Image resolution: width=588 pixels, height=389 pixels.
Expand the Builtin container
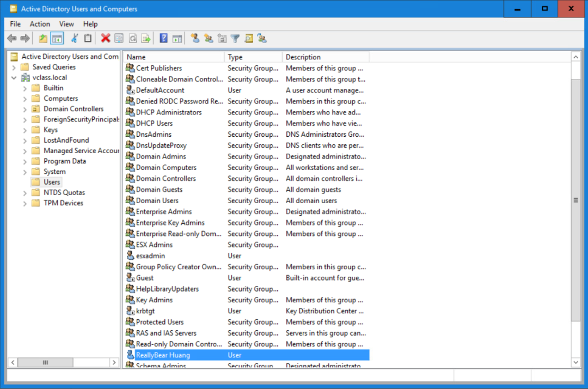[x=24, y=88]
